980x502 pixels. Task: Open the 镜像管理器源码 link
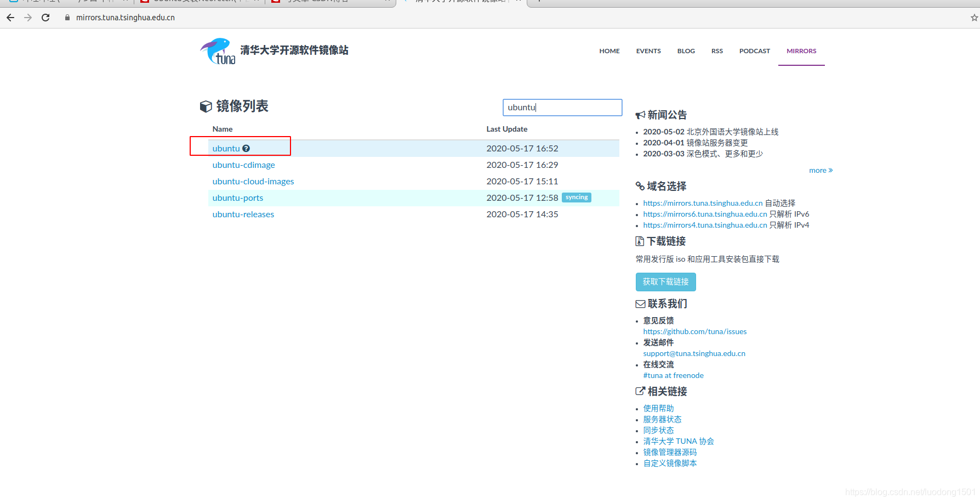[x=670, y=452]
